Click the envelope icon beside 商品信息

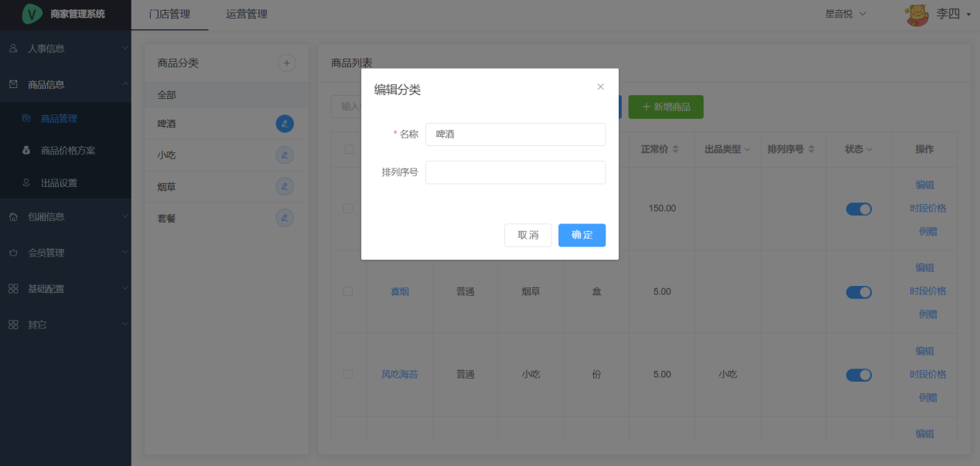(x=13, y=84)
